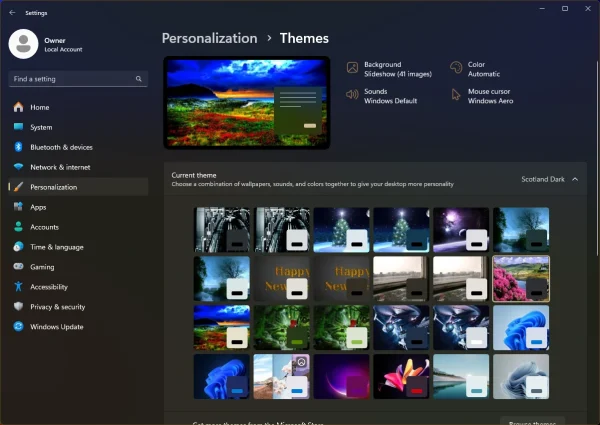Viewport: 600px width, 425px height.
Task: Maximize the Settings window
Action: (565, 8)
